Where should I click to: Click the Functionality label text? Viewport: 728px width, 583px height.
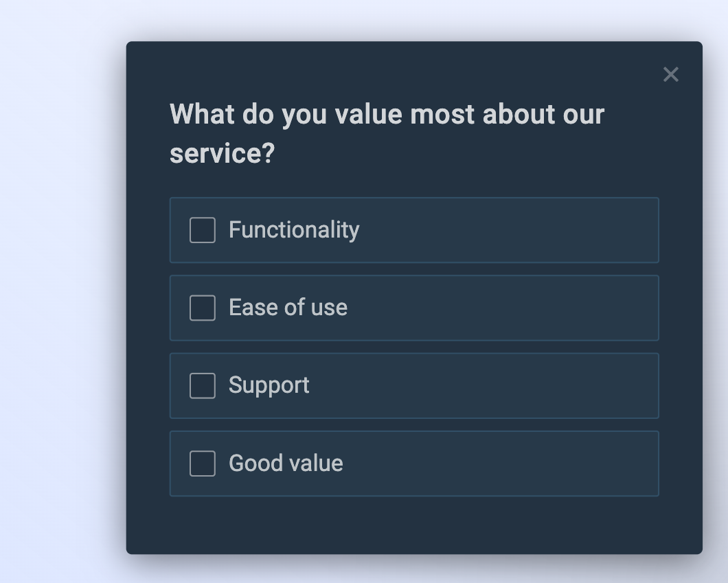tap(293, 230)
